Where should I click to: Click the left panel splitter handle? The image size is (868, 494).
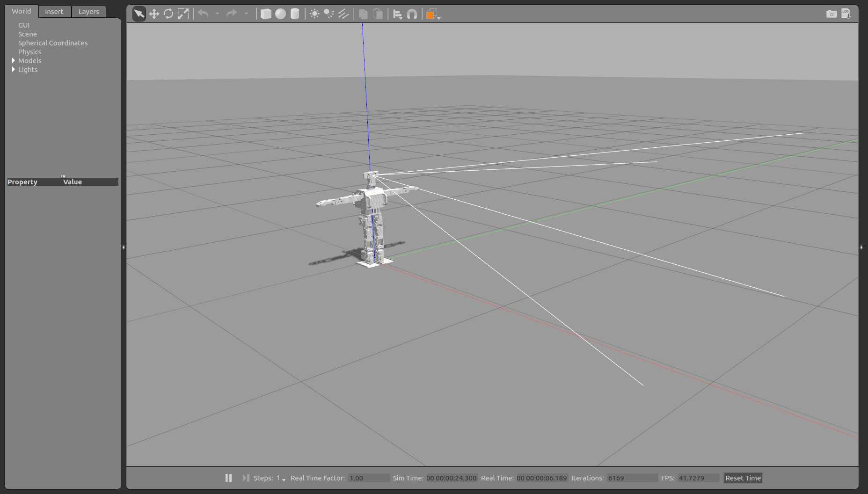coord(124,247)
